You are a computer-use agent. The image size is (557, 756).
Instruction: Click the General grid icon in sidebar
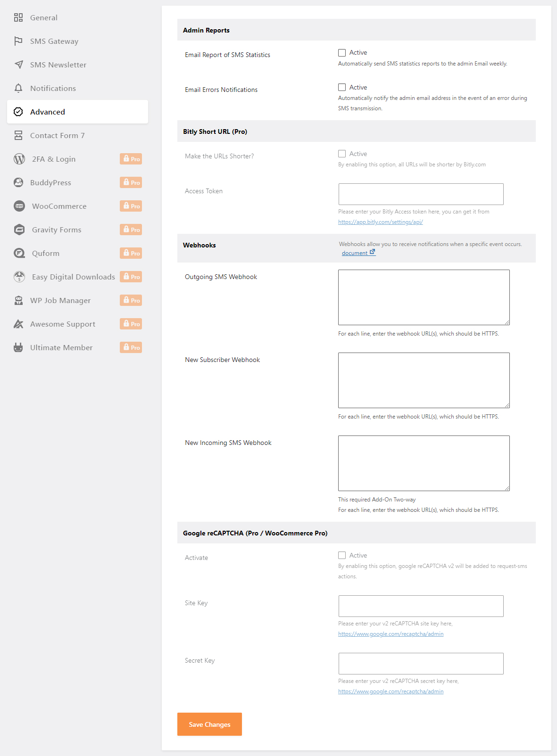click(x=18, y=17)
